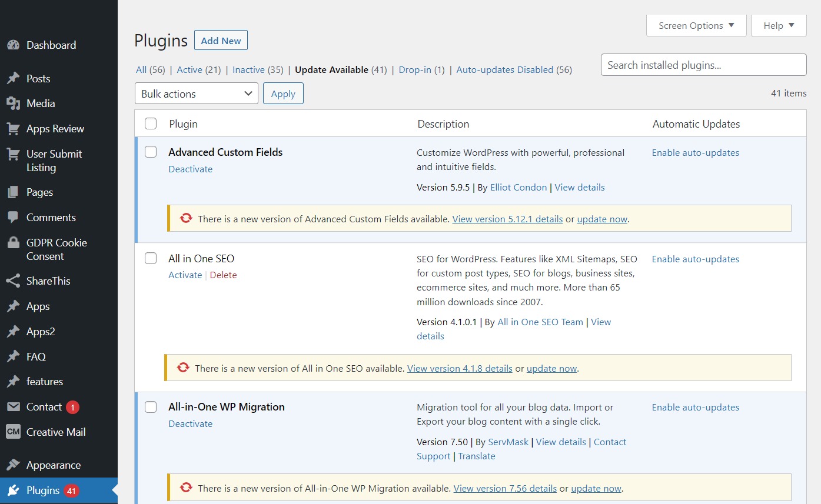Deactivate the All-in-One WP Migration plugin

(x=190, y=423)
